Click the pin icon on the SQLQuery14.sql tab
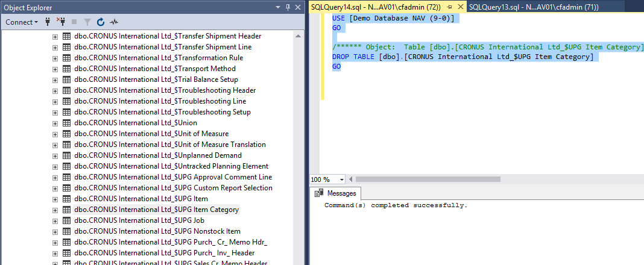The height and width of the screenshot is (265, 644). point(449,7)
